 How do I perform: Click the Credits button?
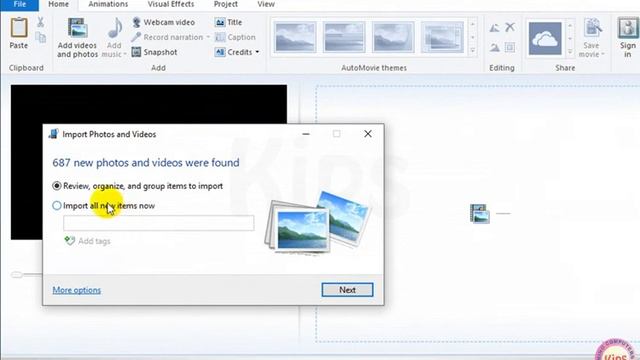pyautogui.click(x=233, y=52)
